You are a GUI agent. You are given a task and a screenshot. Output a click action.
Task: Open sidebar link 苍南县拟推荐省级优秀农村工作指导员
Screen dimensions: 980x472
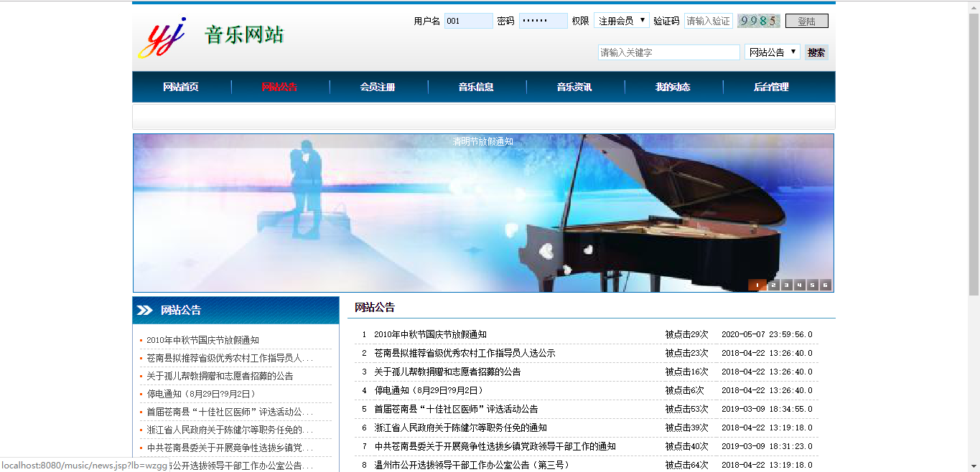point(230,358)
